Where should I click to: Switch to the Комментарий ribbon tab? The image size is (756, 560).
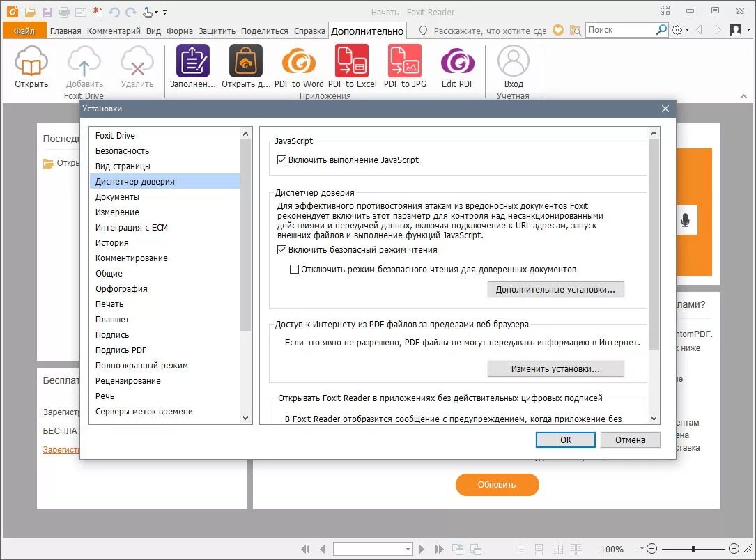point(114,31)
